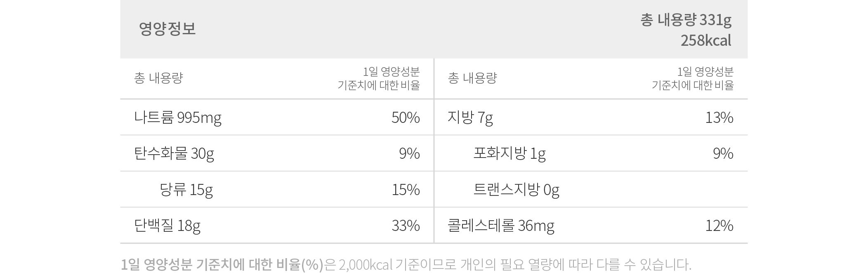
Task: Click the right 1일 영양성분 기준치 header
Action: (693, 78)
